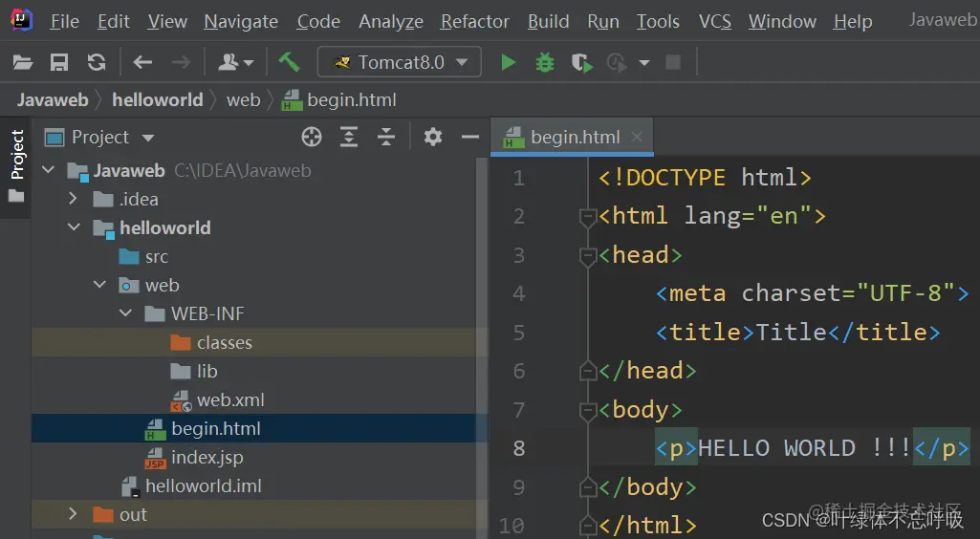Click the Profiler run icon
Image resolution: width=980 pixels, height=539 pixels.
click(x=617, y=62)
